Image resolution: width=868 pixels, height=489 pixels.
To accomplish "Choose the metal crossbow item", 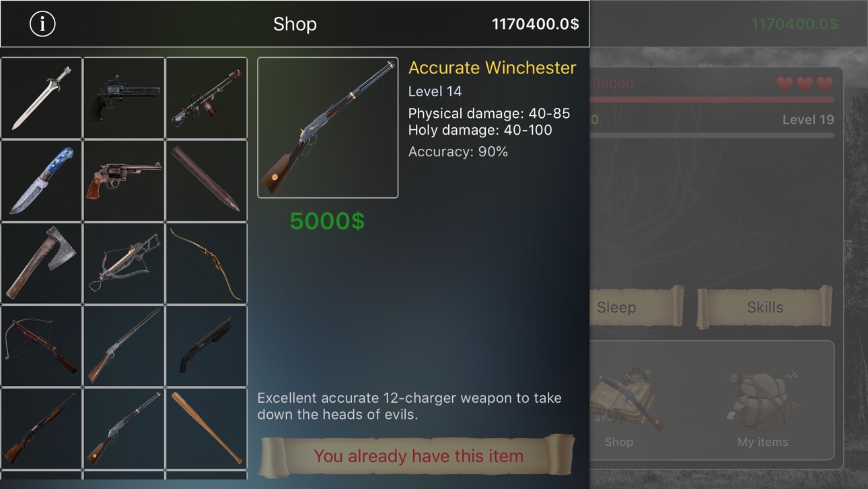I will [124, 263].
